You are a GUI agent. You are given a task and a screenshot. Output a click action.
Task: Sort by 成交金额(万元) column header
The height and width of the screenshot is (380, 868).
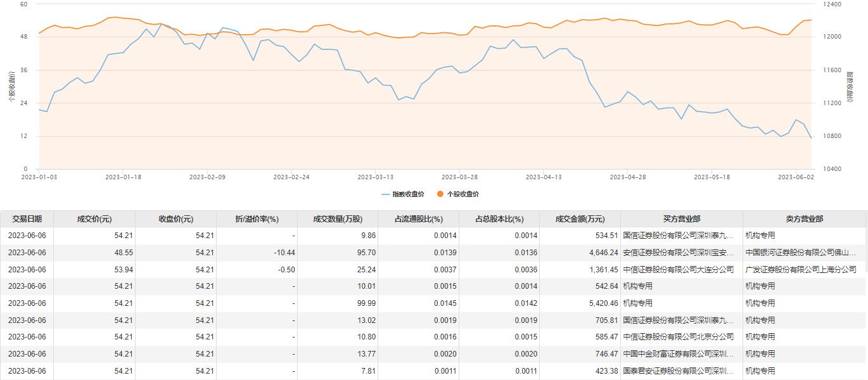coord(580,219)
